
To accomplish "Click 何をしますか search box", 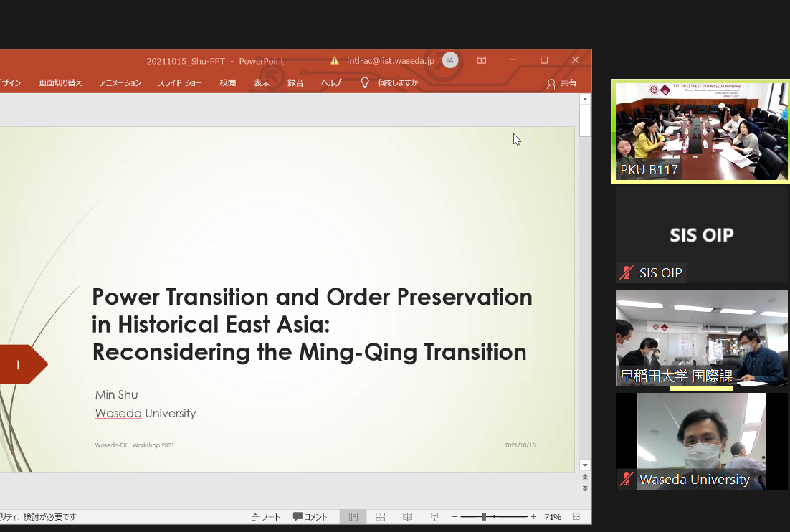I will point(397,83).
